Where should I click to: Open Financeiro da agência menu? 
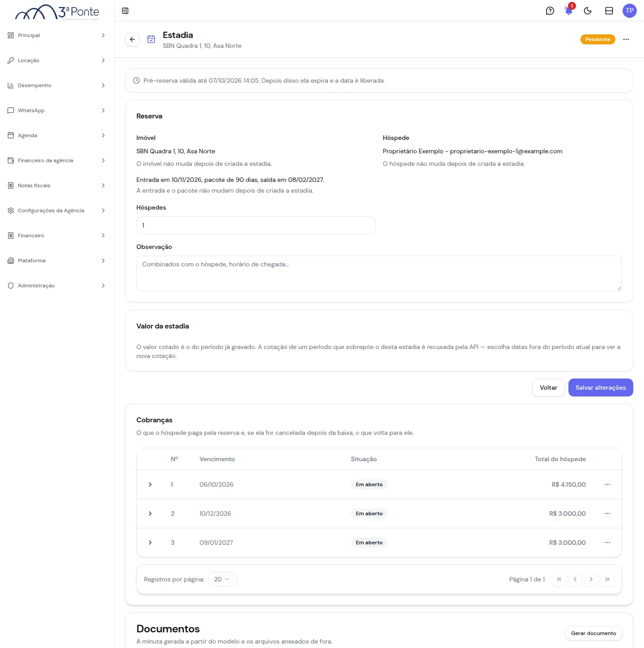[57, 160]
